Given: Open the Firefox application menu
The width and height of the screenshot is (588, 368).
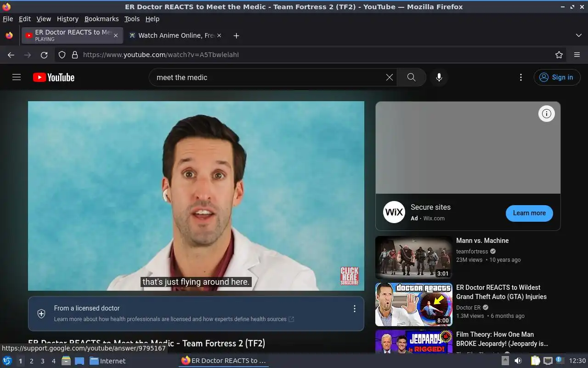Looking at the screenshot, I should pos(577,55).
